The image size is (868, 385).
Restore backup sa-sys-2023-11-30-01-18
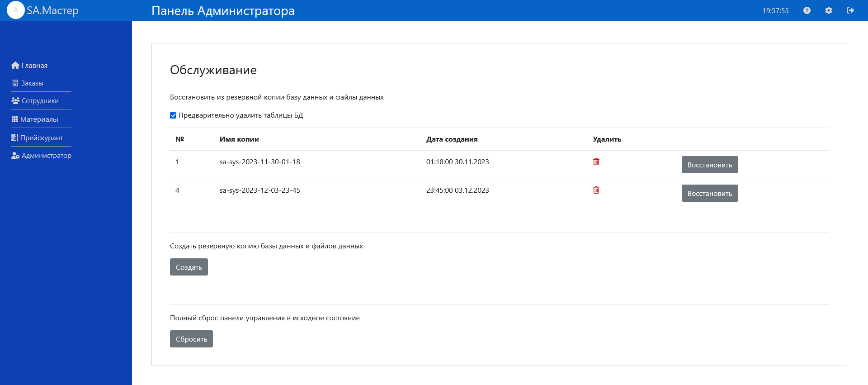(710, 165)
